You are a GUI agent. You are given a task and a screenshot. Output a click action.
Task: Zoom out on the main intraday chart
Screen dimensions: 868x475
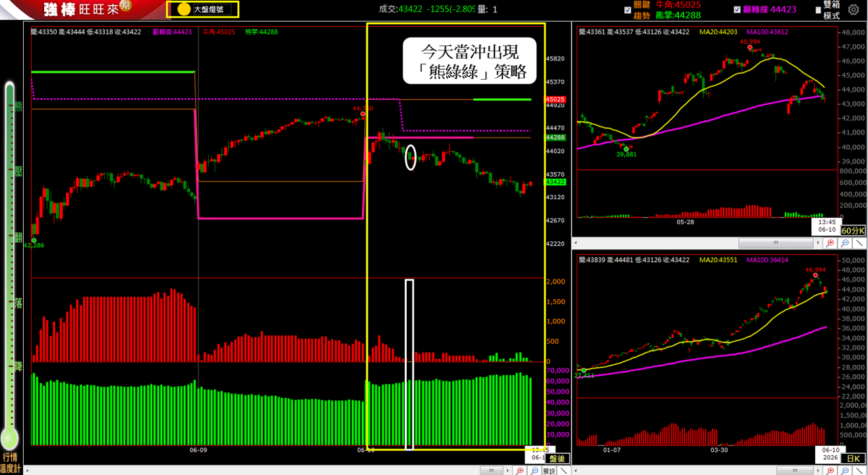tap(535, 470)
